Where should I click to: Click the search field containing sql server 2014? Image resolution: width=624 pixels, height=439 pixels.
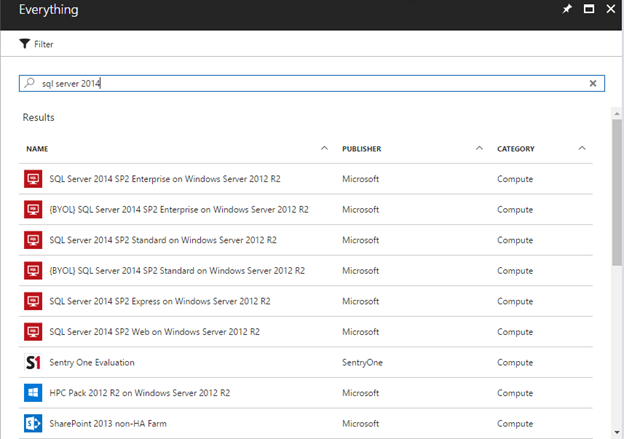pos(300,84)
